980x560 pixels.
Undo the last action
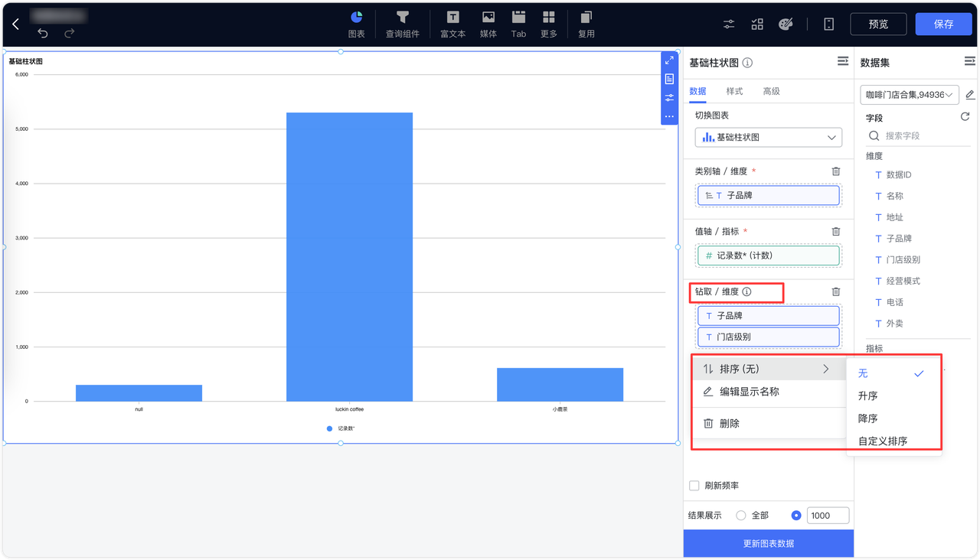(43, 33)
